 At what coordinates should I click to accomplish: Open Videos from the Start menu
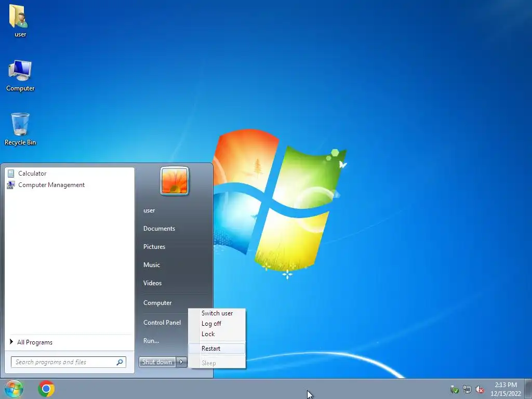point(152,283)
